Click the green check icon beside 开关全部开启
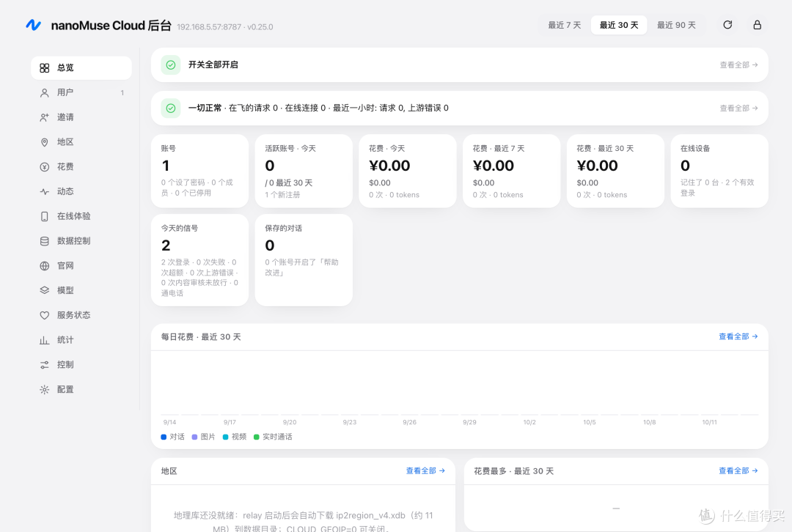The height and width of the screenshot is (532, 792). pos(171,64)
